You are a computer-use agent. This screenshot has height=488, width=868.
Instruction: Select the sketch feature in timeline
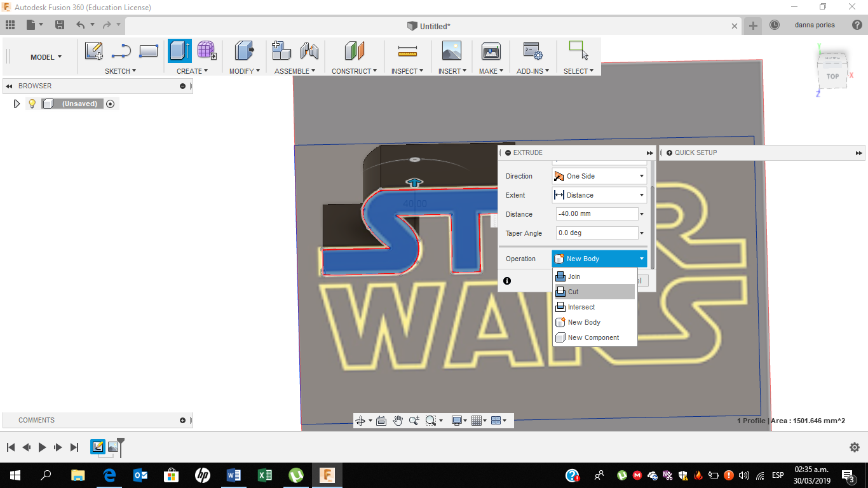[x=98, y=447]
